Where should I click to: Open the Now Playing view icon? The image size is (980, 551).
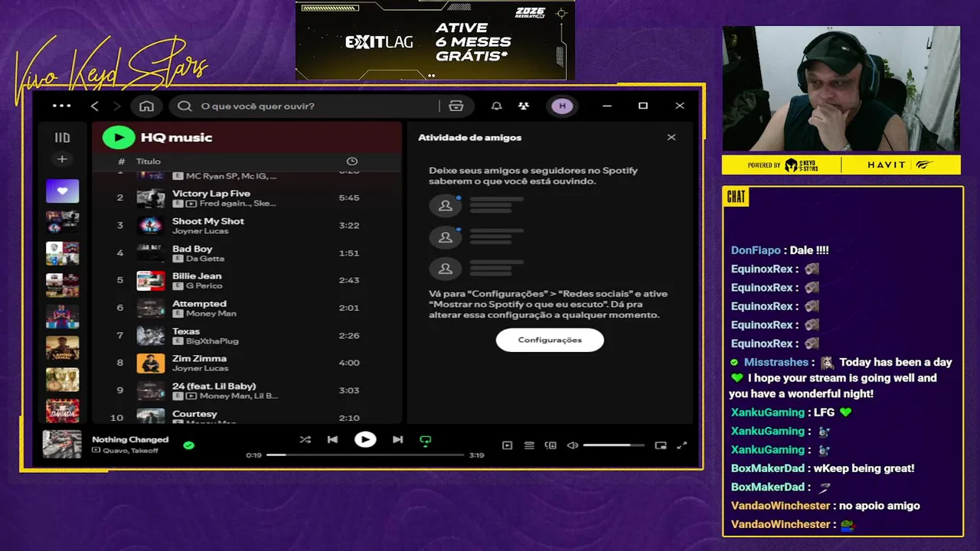[x=507, y=445]
